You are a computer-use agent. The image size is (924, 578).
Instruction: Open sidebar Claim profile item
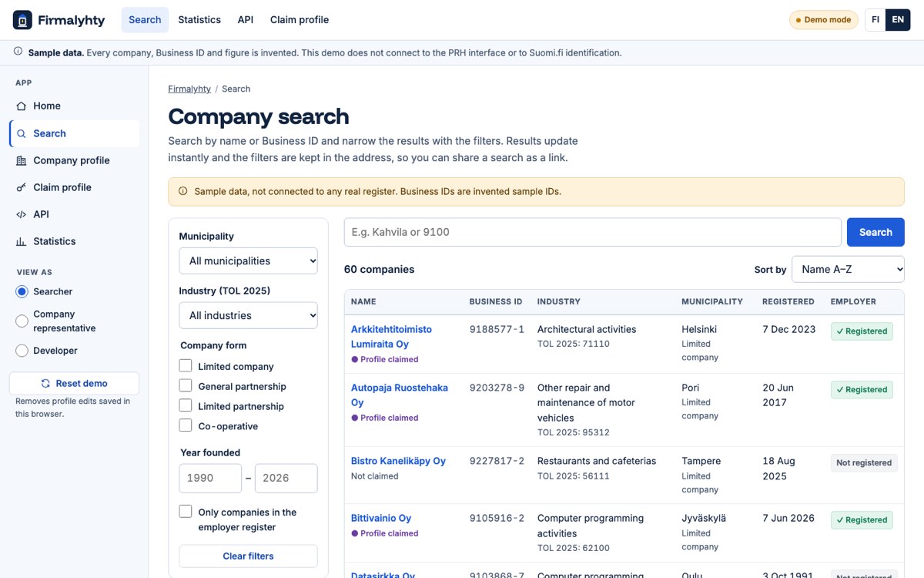(x=75, y=187)
